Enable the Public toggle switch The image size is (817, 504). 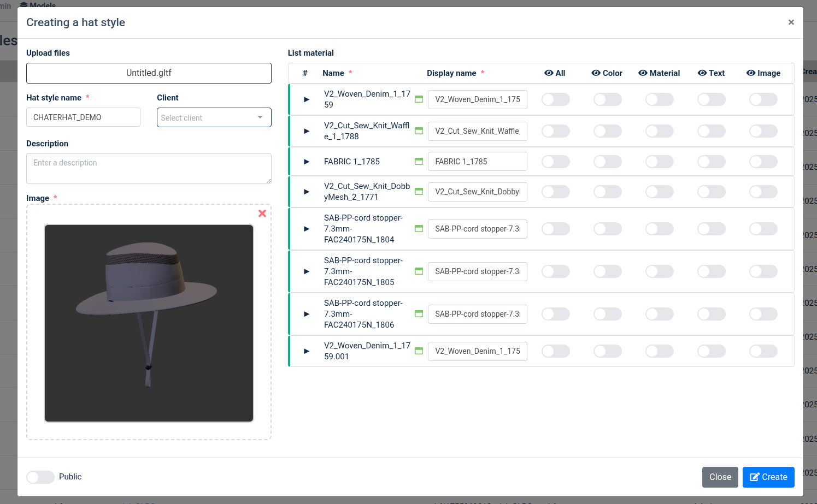(x=40, y=477)
